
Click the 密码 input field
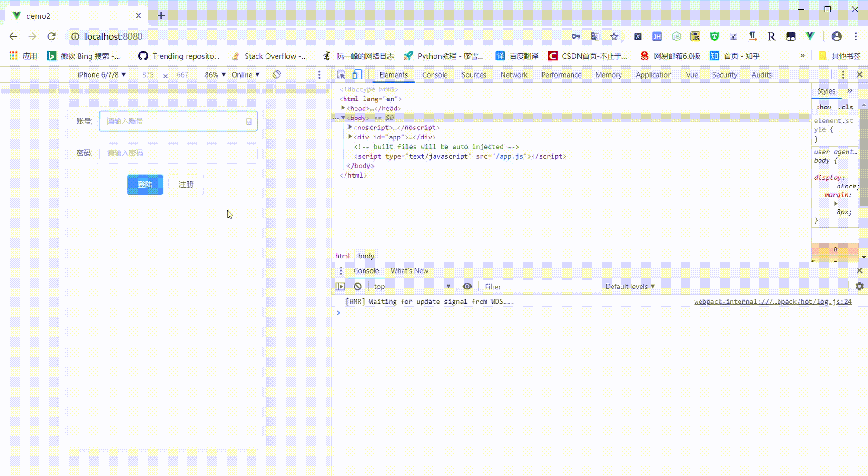[178, 153]
